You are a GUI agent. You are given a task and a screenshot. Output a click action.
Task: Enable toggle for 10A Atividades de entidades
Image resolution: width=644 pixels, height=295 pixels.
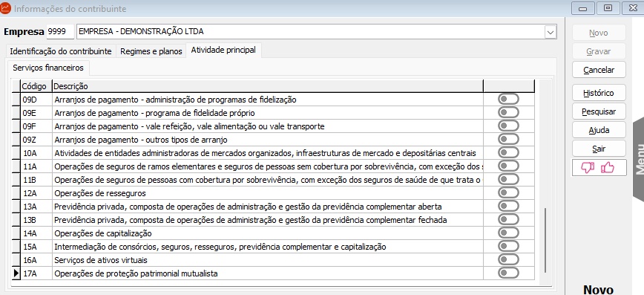[x=508, y=152]
